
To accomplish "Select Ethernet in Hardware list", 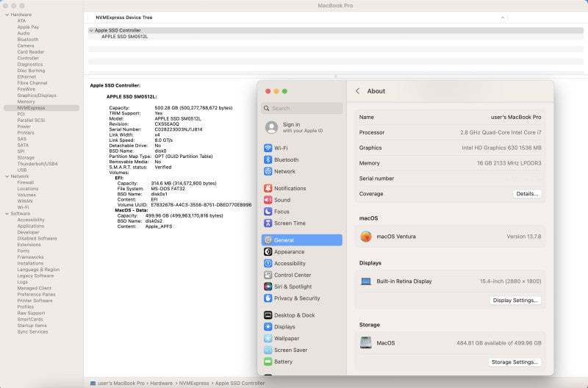I will tap(26, 77).
